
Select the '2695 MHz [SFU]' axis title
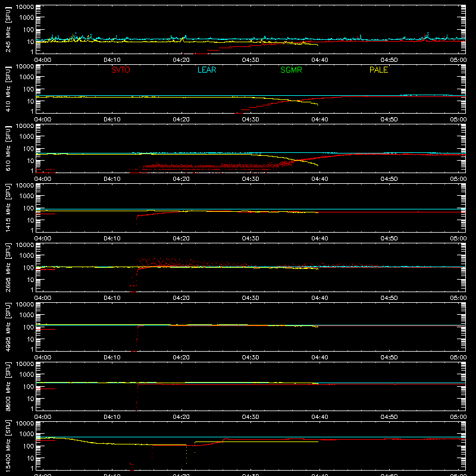pos(8,267)
